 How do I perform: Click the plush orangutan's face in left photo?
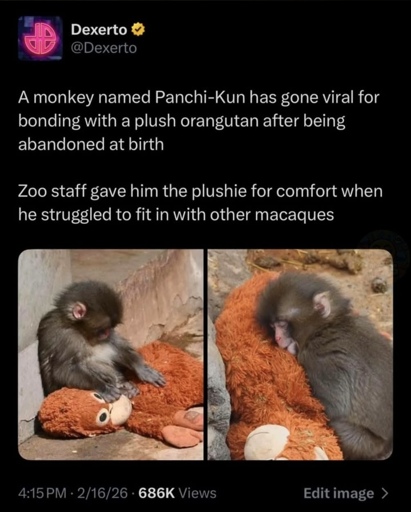coord(110,411)
